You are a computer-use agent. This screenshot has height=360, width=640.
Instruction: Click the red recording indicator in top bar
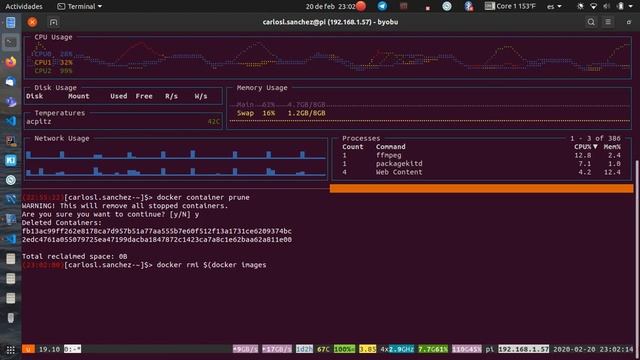pos(361,6)
